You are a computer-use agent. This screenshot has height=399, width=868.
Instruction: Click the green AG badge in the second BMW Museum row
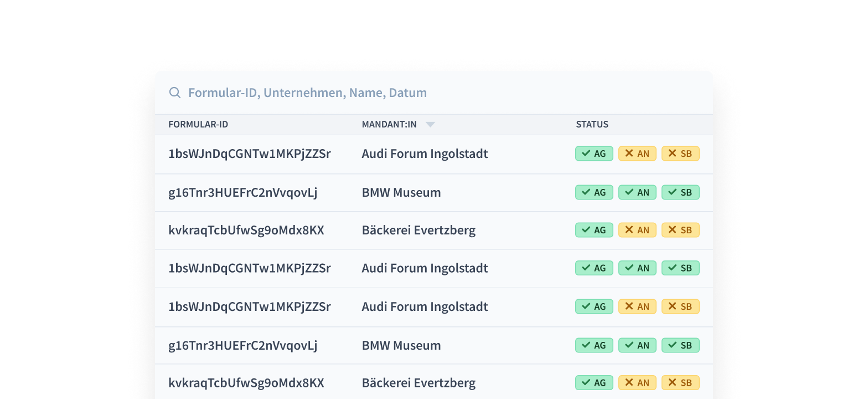(594, 345)
